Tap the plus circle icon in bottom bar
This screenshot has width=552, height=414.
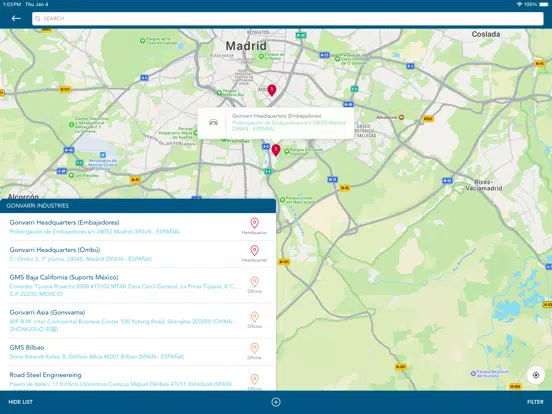(276, 402)
